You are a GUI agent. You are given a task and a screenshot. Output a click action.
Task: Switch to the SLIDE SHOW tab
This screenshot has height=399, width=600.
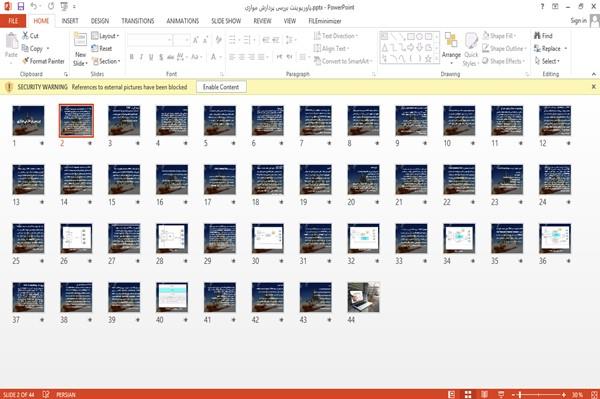226,21
